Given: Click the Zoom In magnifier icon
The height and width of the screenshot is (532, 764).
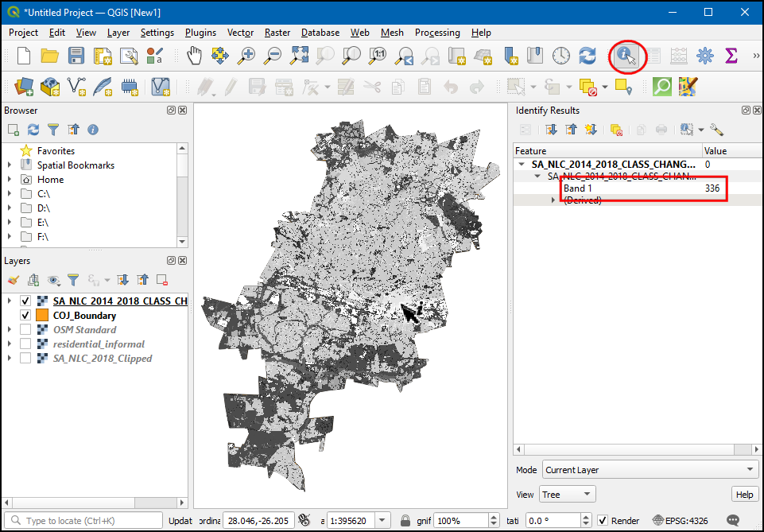Looking at the screenshot, I should [x=247, y=56].
